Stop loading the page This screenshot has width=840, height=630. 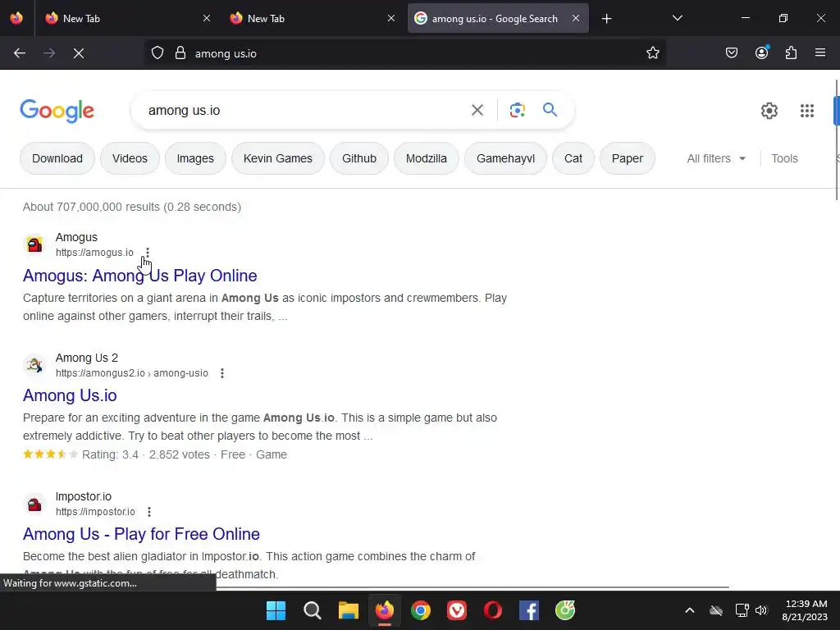coord(78,53)
